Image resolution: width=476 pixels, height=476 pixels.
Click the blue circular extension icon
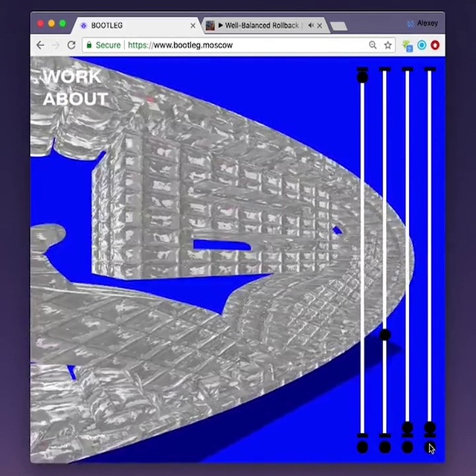422,45
